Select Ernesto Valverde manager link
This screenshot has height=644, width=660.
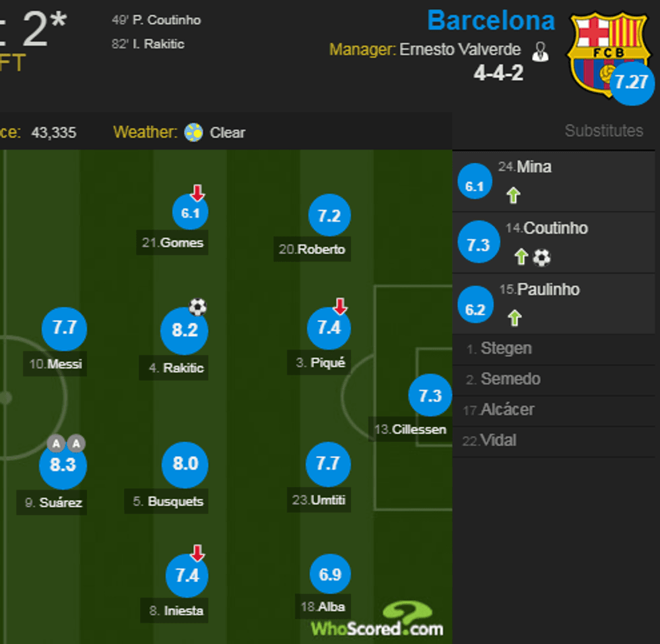pyautogui.click(x=459, y=49)
